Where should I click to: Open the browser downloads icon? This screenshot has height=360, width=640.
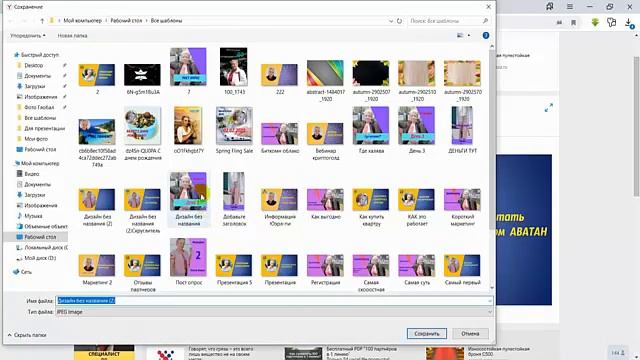[629, 23]
